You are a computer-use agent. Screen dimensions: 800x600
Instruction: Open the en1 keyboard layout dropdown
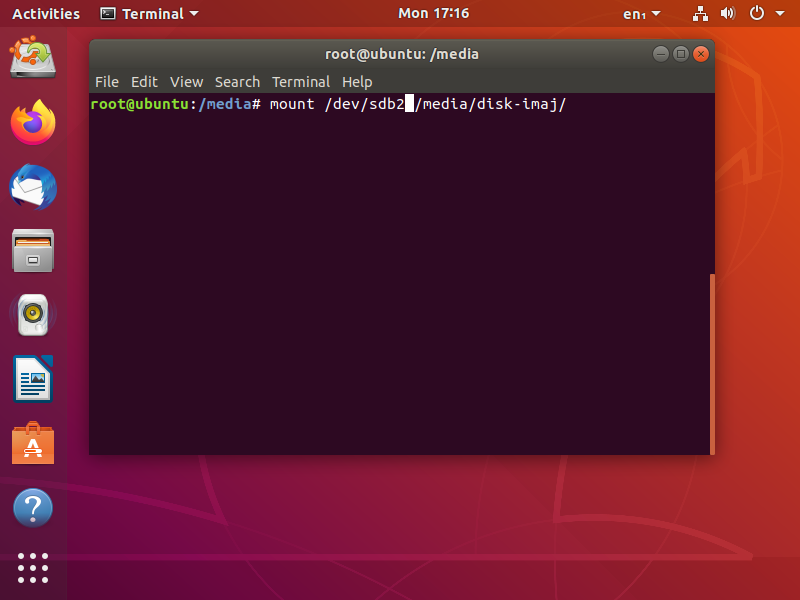click(641, 14)
